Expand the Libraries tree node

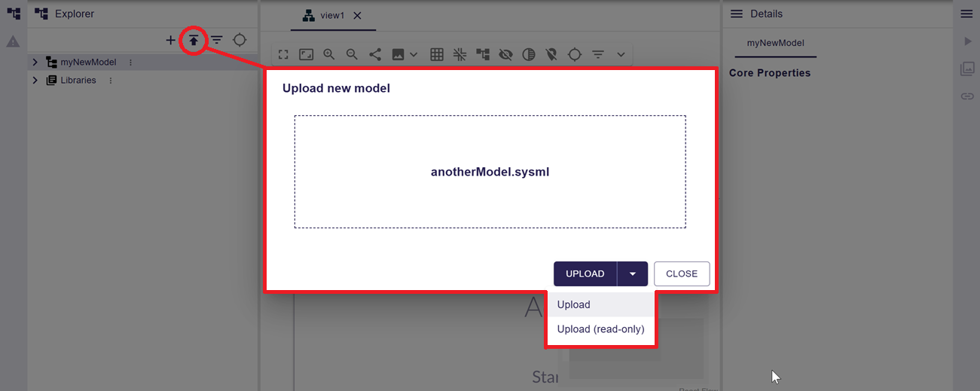pos(35,81)
